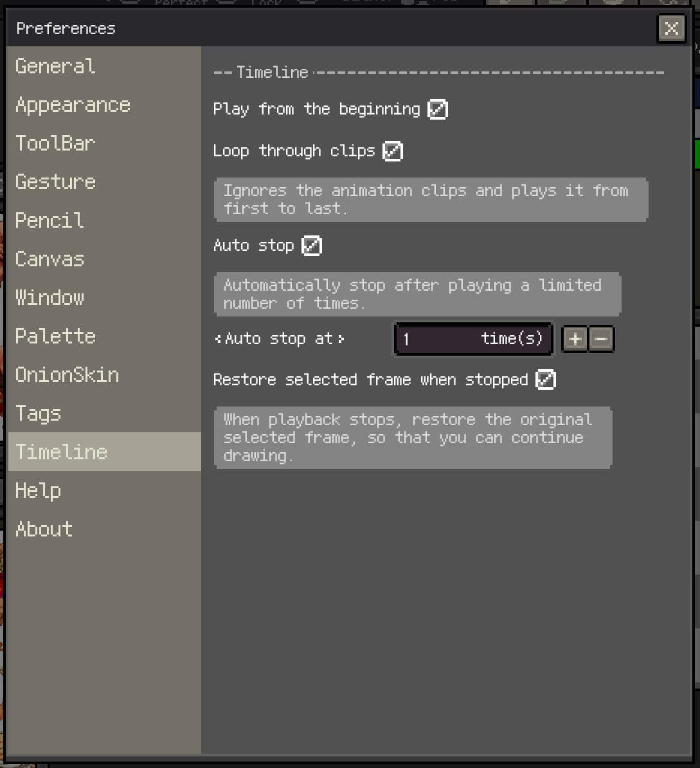View the Tags section

(38, 414)
